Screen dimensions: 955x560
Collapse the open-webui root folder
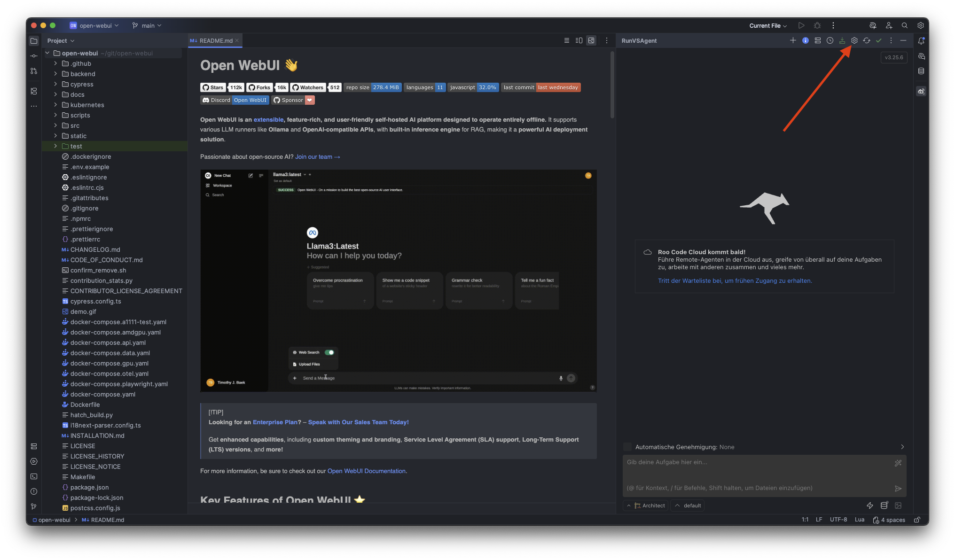[x=47, y=53]
